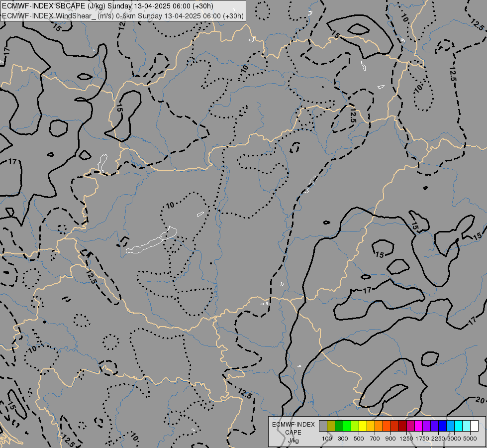487x448 pixels.
Task: Select the purple swatch right after 1750
Action: pos(426,426)
